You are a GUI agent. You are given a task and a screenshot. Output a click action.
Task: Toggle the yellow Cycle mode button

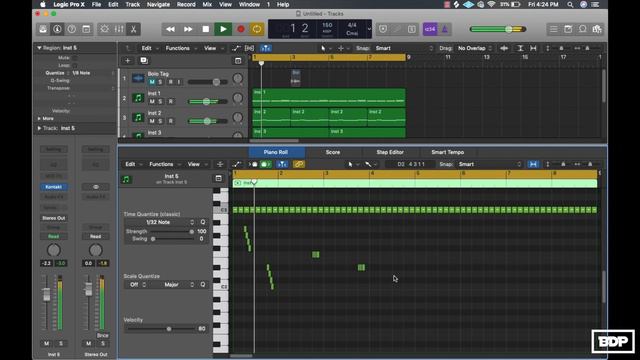pyautogui.click(x=257, y=29)
